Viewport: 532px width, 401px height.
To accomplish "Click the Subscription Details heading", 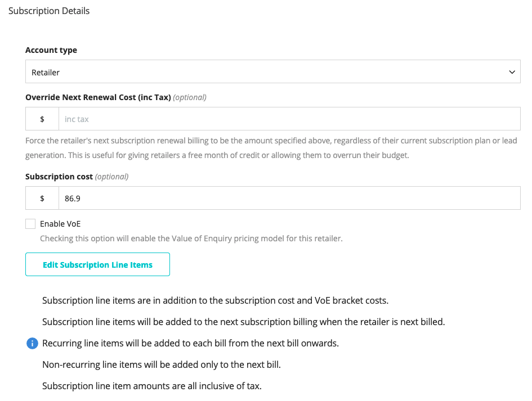I will coord(49,11).
